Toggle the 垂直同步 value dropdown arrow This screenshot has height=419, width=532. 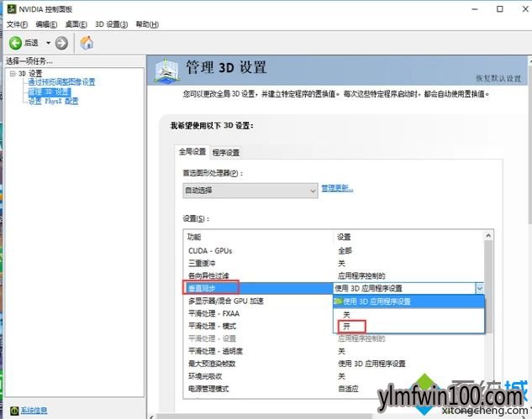pos(479,289)
